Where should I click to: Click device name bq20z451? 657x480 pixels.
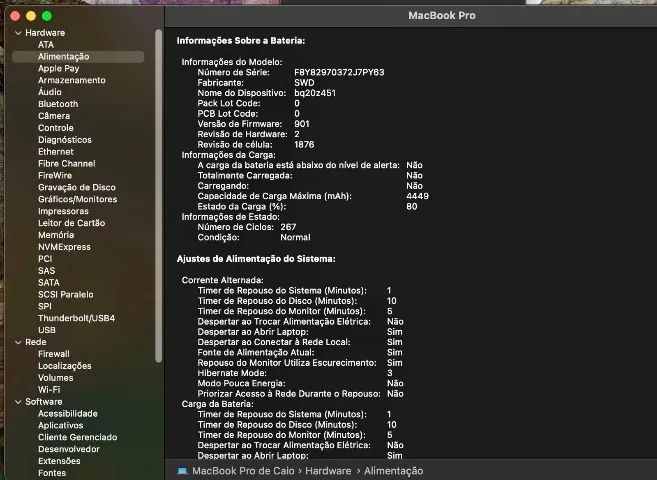(x=315, y=93)
